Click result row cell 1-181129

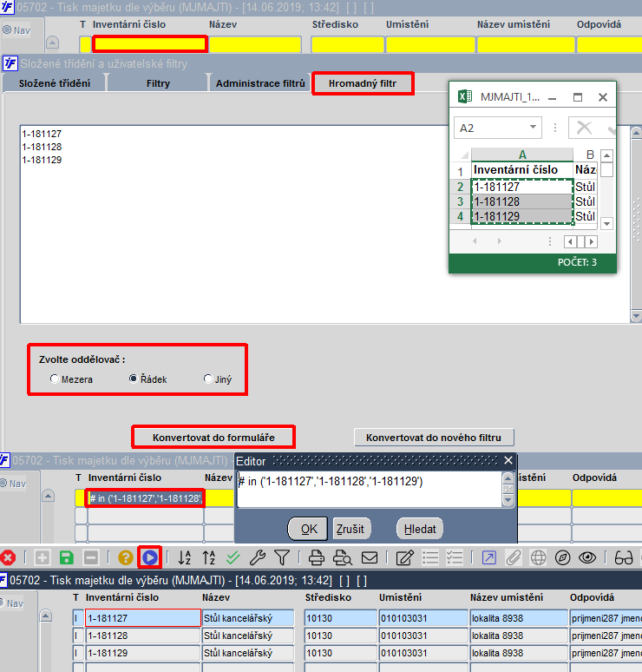[143, 653]
